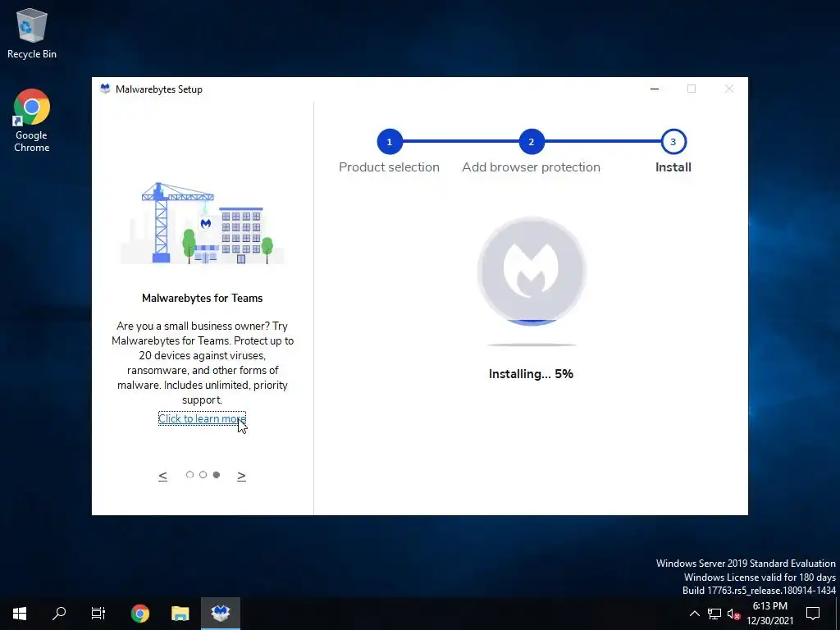This screenshot has width=840, height=630.
Task: Show hidden system tray icons
Action: (694, 614)
